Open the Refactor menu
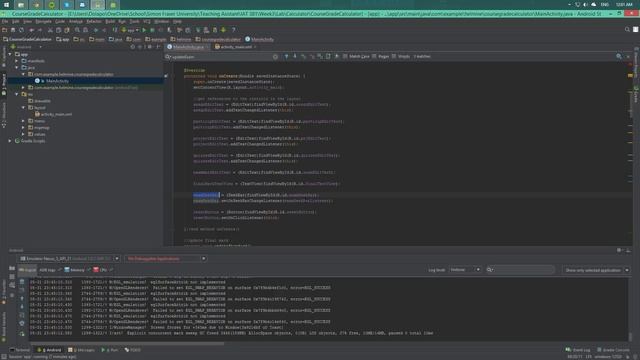This screenshot has height=360, width=640. (93, 21)
